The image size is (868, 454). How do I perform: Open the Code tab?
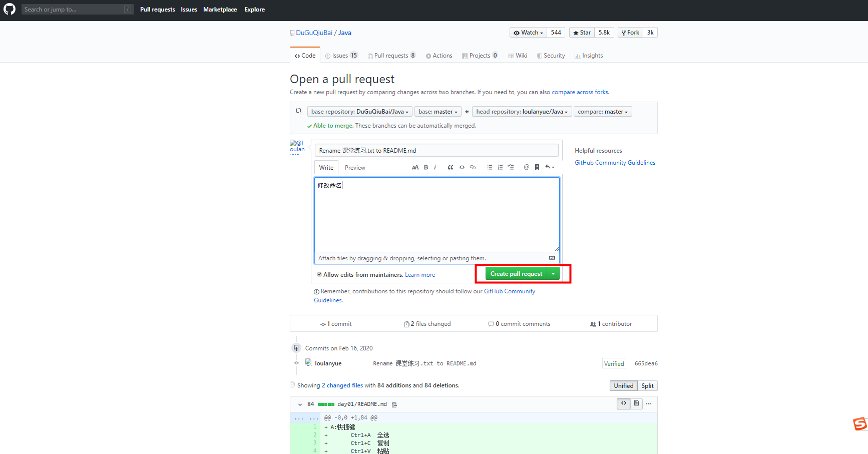[305, 55]
